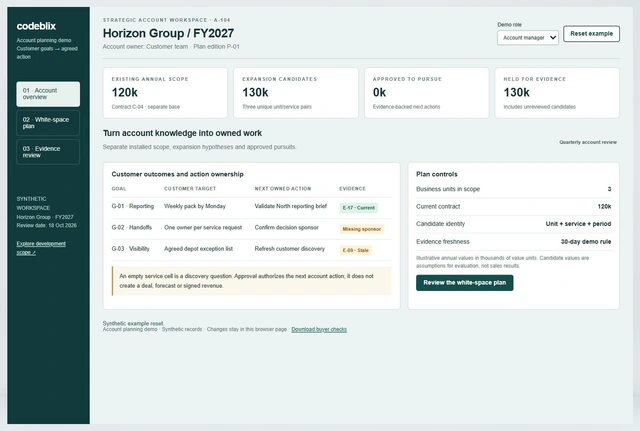
Task: Open the Download buyer checks link
Action: 319,329
